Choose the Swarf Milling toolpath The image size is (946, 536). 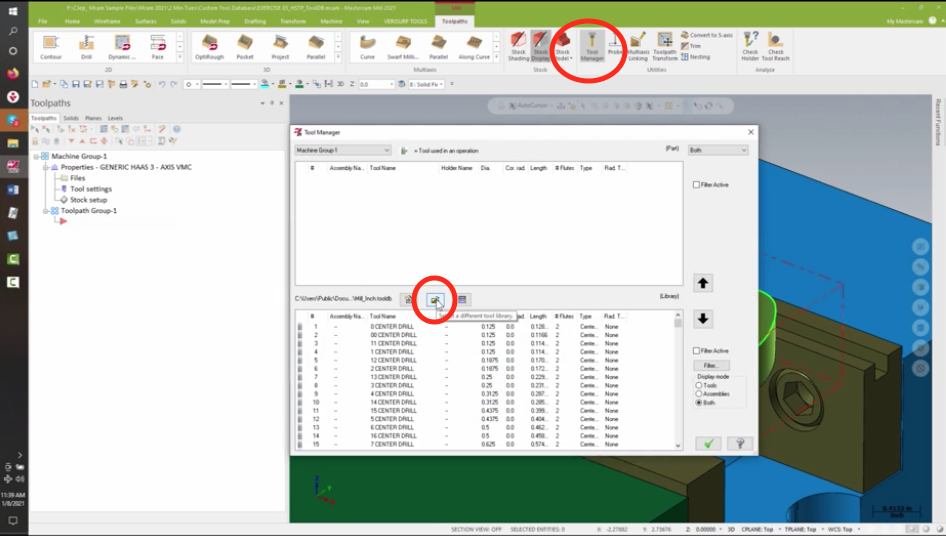click(402, 46)
